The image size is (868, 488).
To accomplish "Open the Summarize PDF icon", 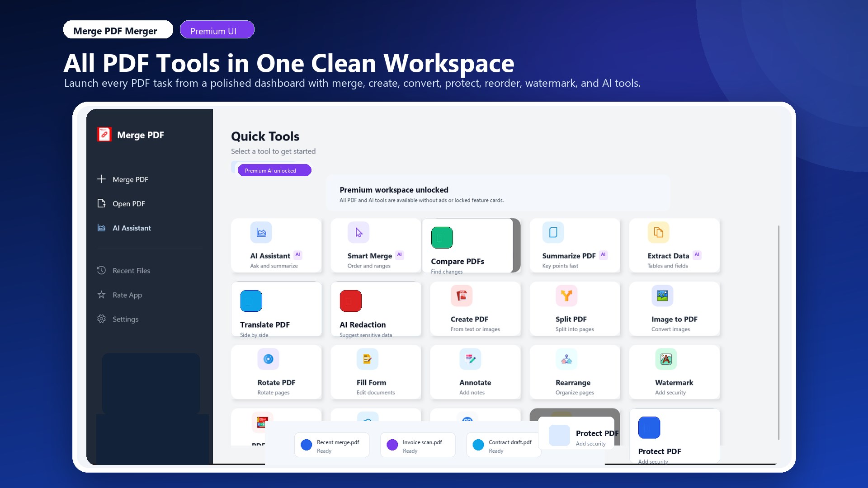I will pos(553,232).
